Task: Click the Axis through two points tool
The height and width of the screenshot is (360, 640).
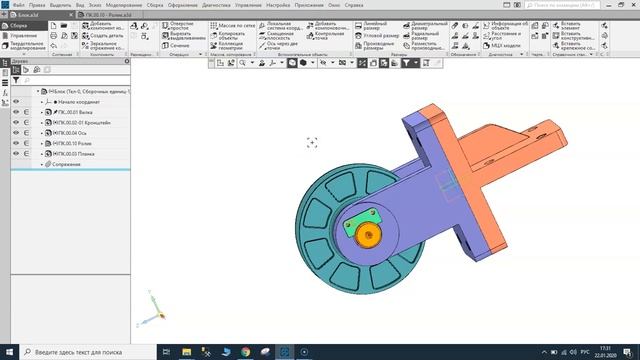Action: [x=278, y=46]
